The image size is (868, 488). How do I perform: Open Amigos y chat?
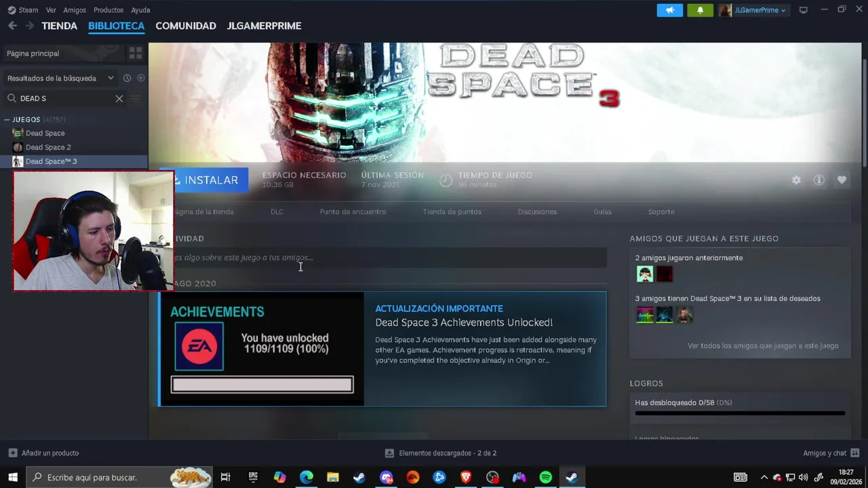tap(831, 453)
